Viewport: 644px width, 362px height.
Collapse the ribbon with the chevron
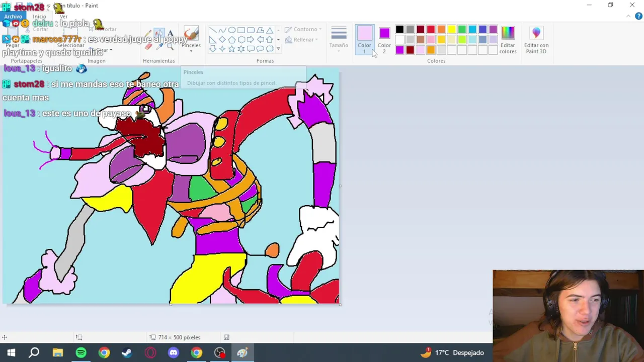[x=628, y=17]
